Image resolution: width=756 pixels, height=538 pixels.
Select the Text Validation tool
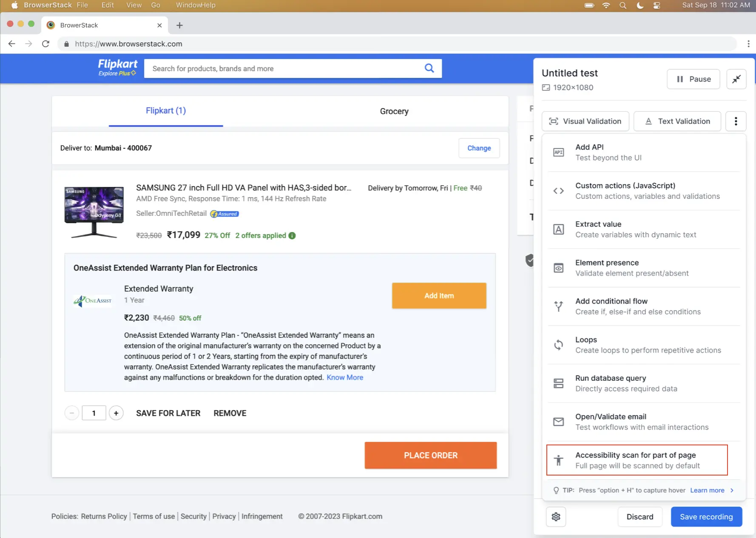pos(676,121)
